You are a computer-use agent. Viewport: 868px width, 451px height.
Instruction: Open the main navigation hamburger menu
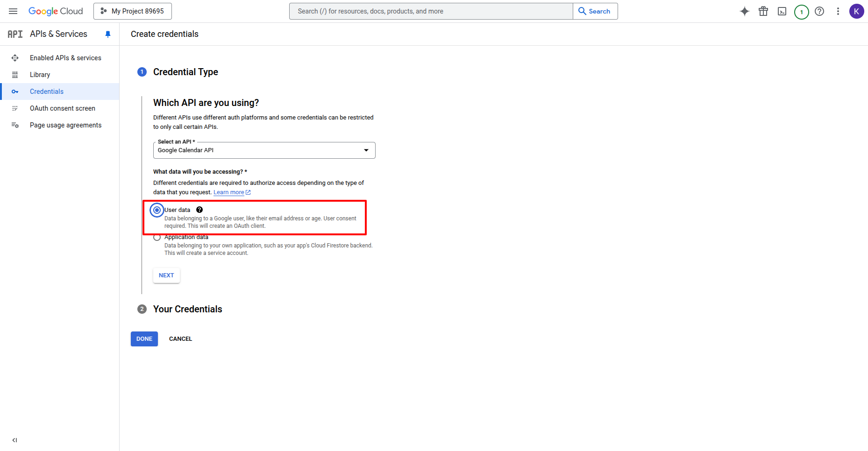point(13,11)
